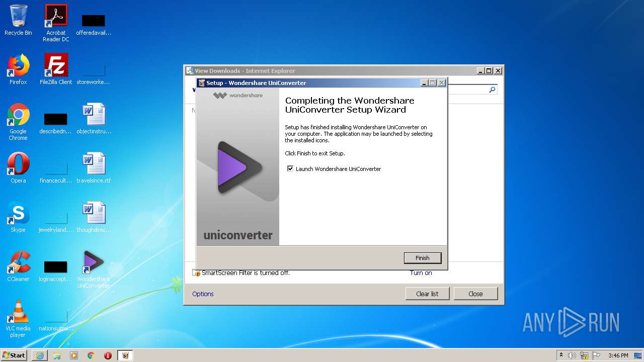
Task: Click the 3:46 PM taskbar clock
Action: tap(618, 355)
